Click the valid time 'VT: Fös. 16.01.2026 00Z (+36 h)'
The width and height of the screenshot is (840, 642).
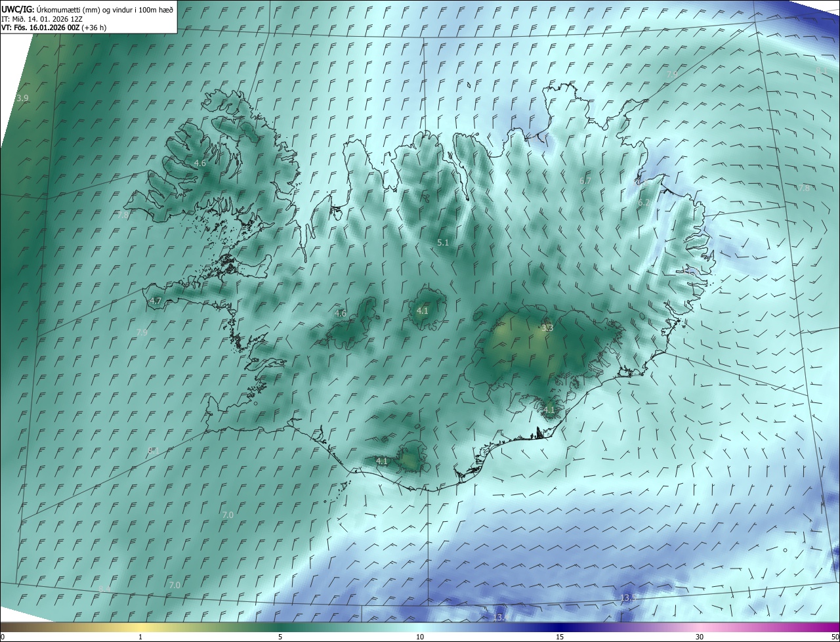[54, 28]
